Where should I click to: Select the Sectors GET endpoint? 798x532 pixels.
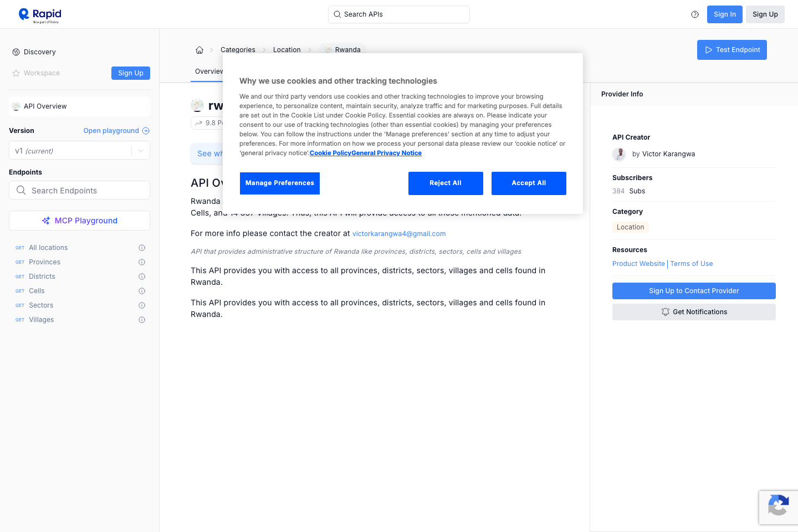point(41,305)
